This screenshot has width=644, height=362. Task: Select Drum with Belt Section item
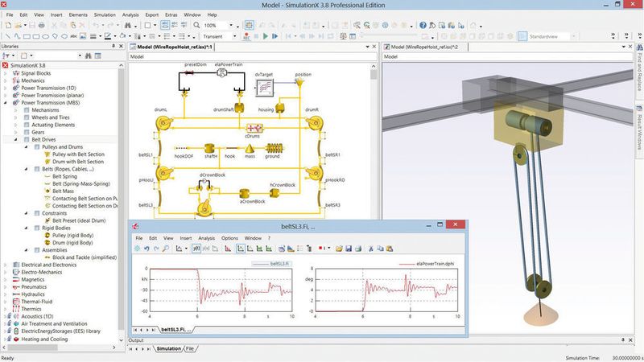[78, 162]
